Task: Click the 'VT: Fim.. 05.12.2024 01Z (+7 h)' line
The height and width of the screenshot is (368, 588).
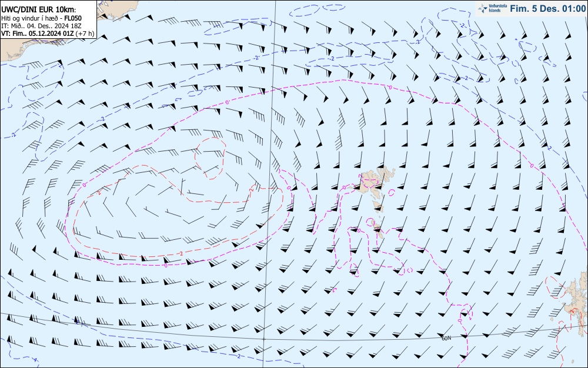Action: (x=48, y=34)
